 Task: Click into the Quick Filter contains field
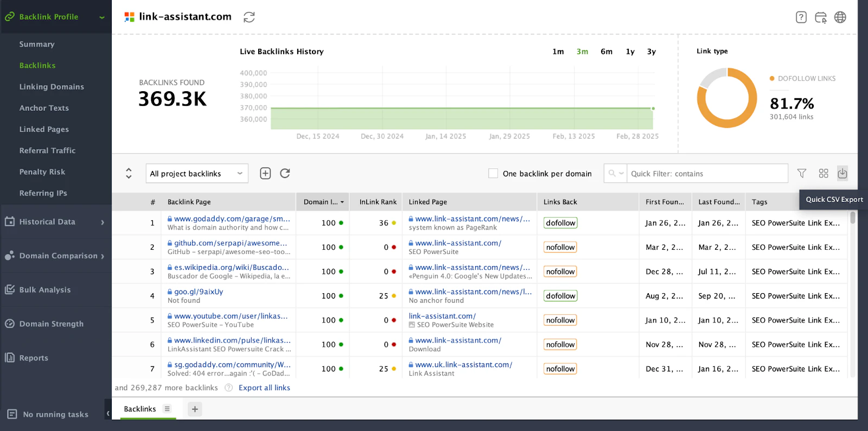(707, 173)
